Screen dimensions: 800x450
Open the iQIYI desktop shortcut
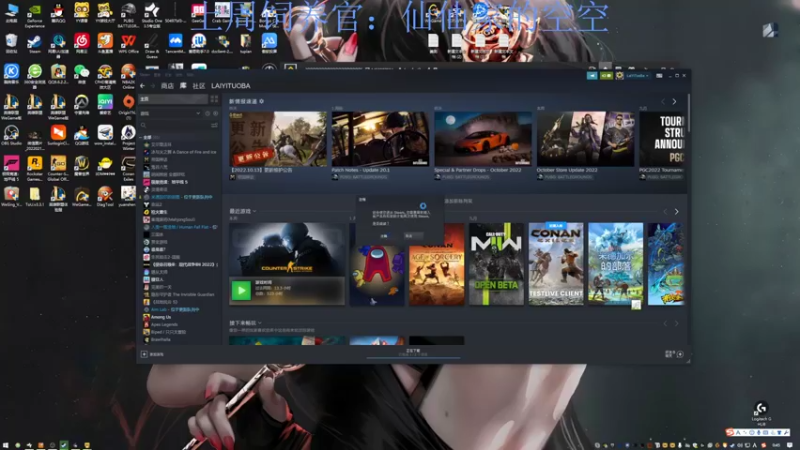tap(105, 105)
